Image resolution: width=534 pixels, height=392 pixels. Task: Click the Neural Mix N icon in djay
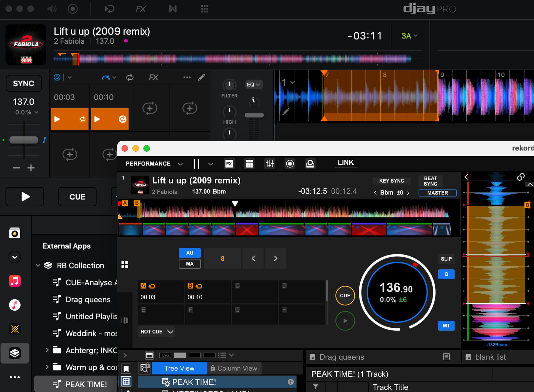point(173,9)
